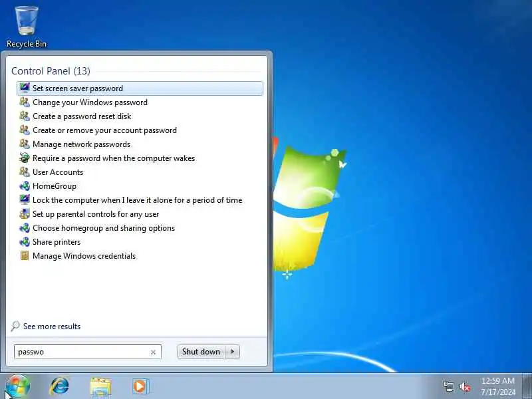532x399 pixels.
Task: Open the User Accounts result
Action: 140,172
